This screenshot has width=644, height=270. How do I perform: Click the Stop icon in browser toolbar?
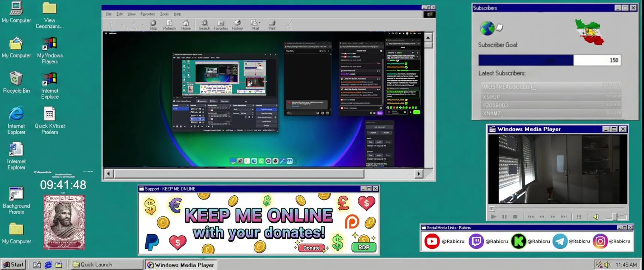pos(153,25)
